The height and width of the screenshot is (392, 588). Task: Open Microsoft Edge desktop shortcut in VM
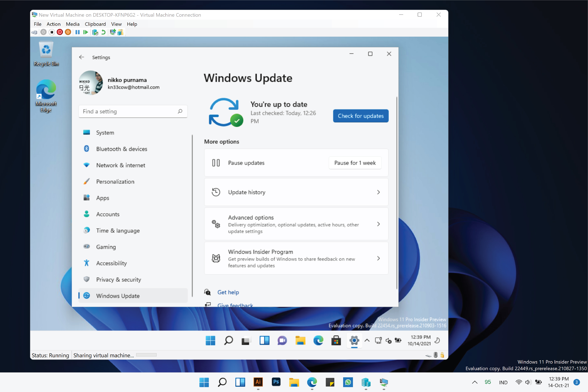click(x=46, y=96)
